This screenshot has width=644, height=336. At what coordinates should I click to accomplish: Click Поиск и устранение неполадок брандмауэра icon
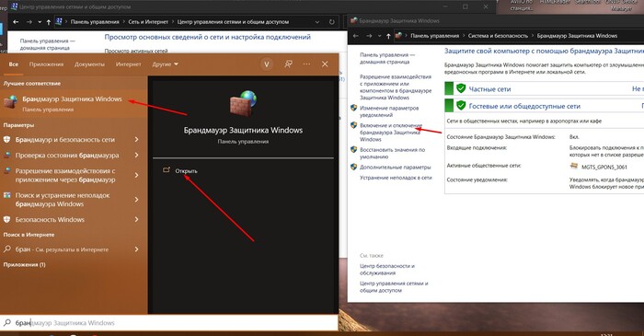[x=7, y=195]
